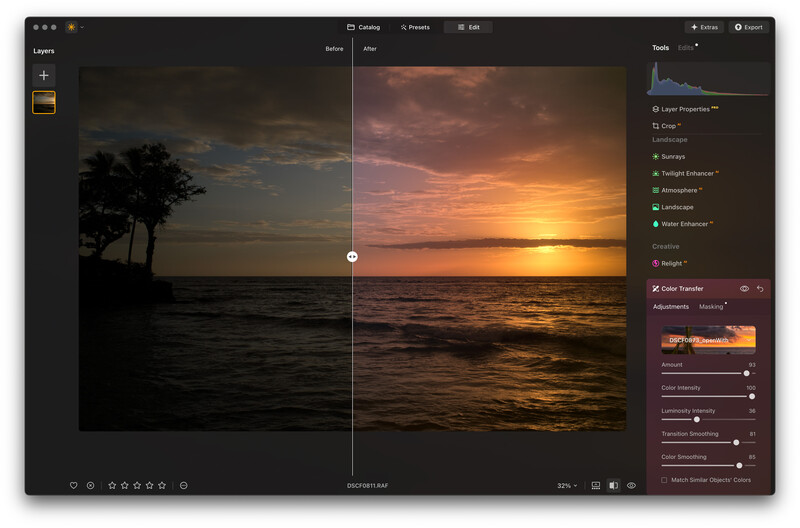800x528 pixels.
Task: Rate the photo two stars
Action: pyautogui.click(x=124, y=486)
